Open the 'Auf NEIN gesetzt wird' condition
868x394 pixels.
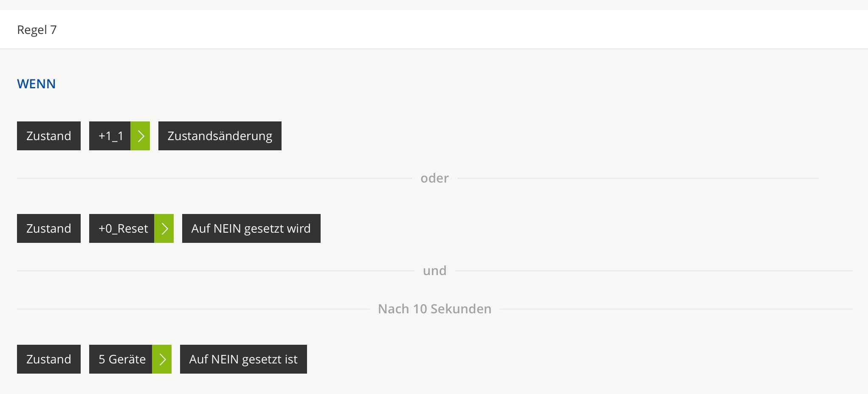[x=251, y=228]
